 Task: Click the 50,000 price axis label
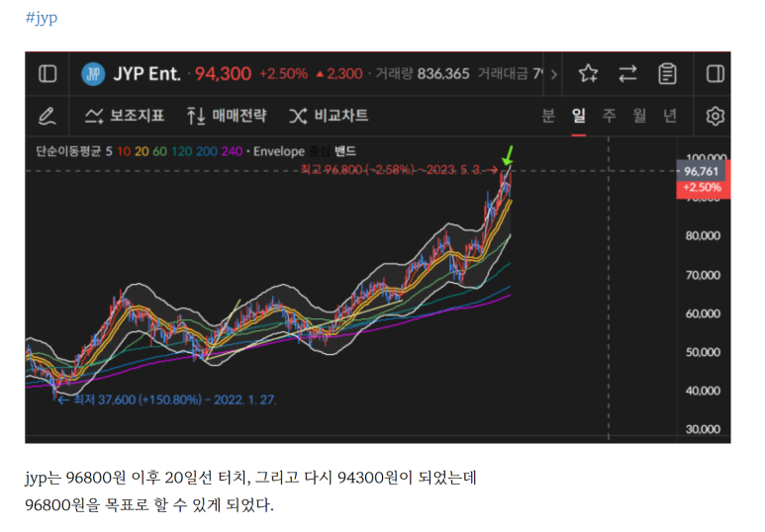tap(703, 352)
